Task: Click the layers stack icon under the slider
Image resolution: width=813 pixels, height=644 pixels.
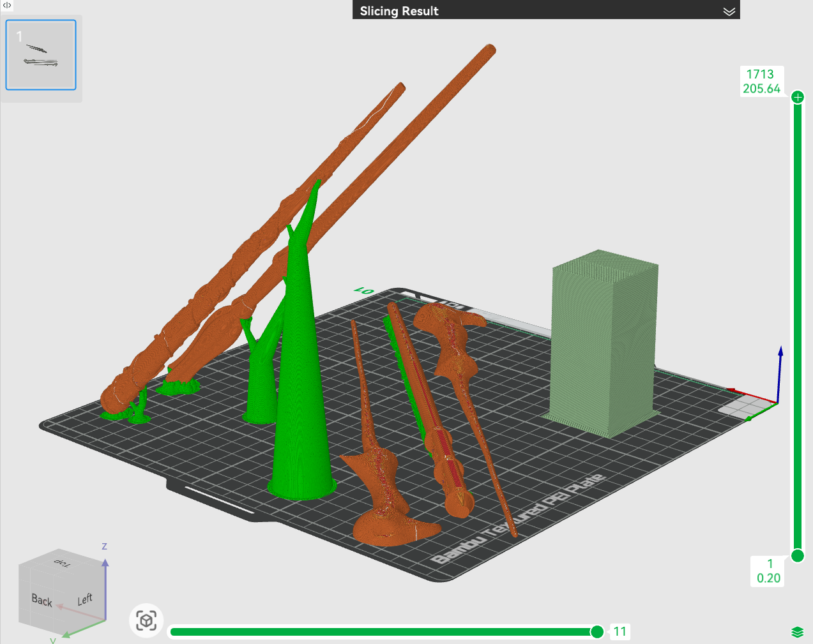Action: point(797,632)
